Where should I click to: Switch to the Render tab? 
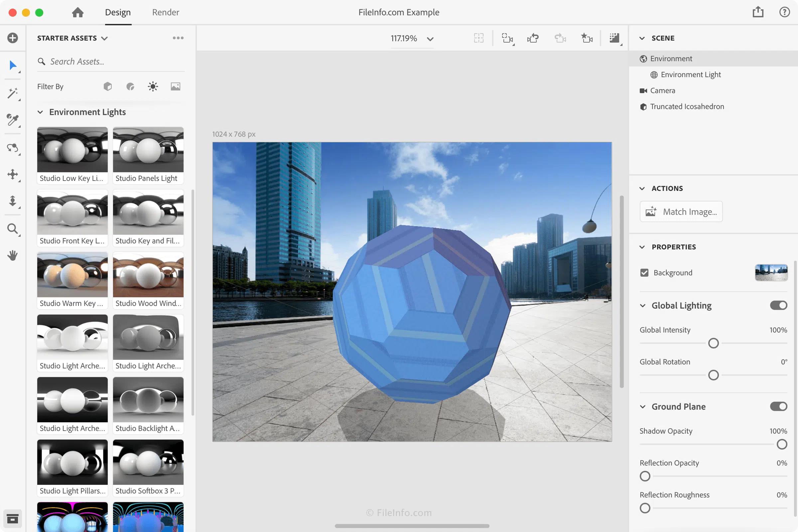tap(165, 12)
